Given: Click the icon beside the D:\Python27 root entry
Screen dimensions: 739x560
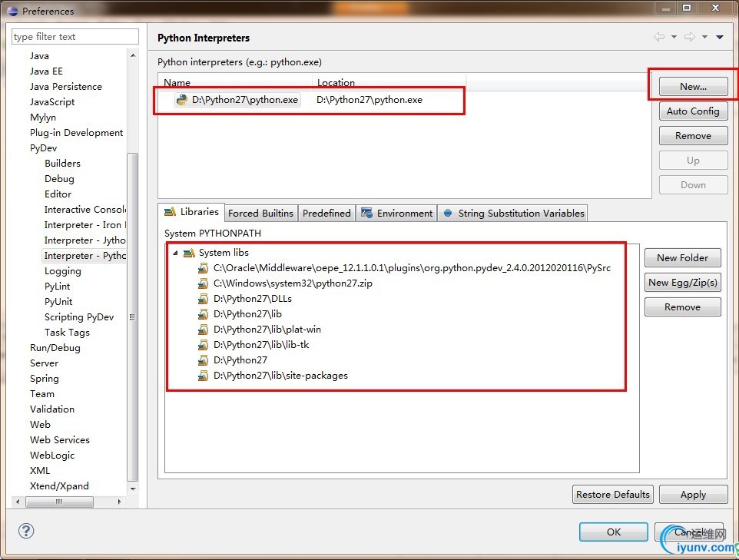Looking at the screenshot, I should (x=203, y=360).
